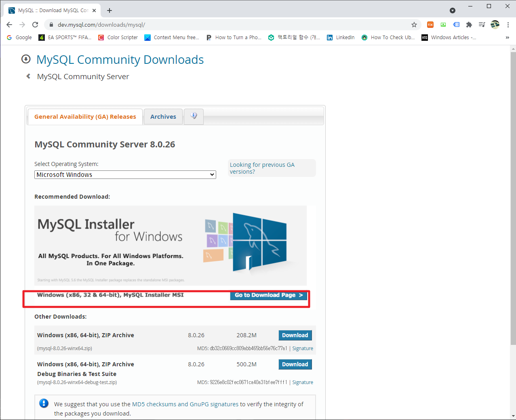The image size is (516, 420).
Task: Open the Windows Articles bookmark
Action: click(449, 37)
